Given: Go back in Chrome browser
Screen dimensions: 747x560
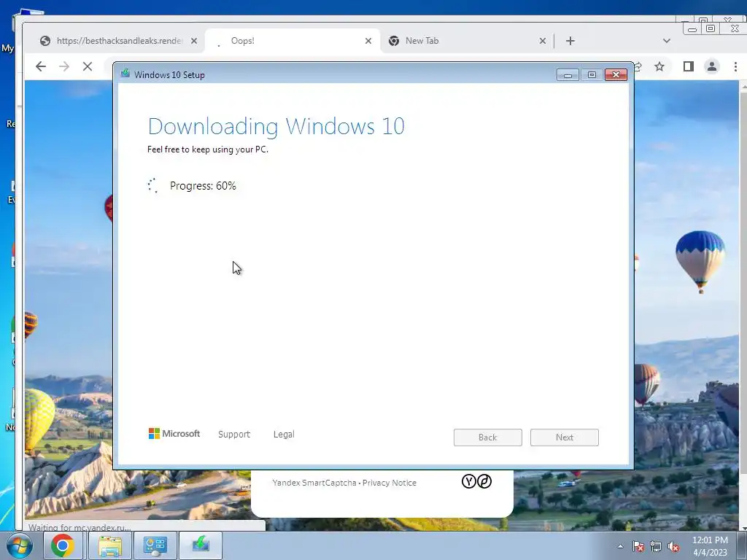Looking at the screenshot, I should [x=41, y=66].
